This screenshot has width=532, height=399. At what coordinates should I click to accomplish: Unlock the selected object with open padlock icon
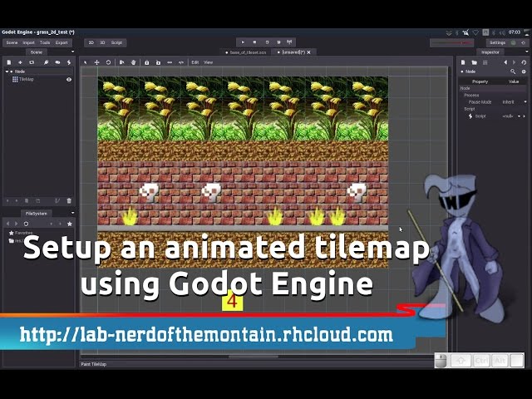[x=158, y=62]
